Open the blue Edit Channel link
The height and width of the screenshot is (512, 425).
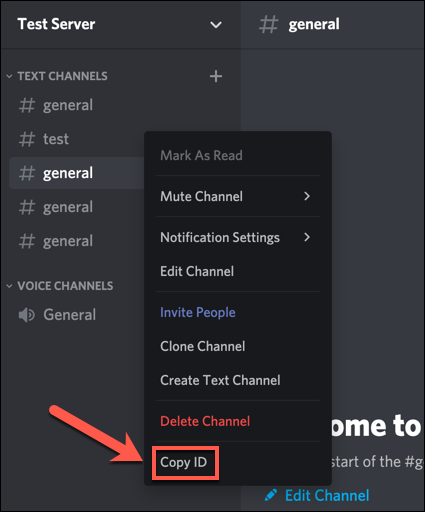[327, 495]
